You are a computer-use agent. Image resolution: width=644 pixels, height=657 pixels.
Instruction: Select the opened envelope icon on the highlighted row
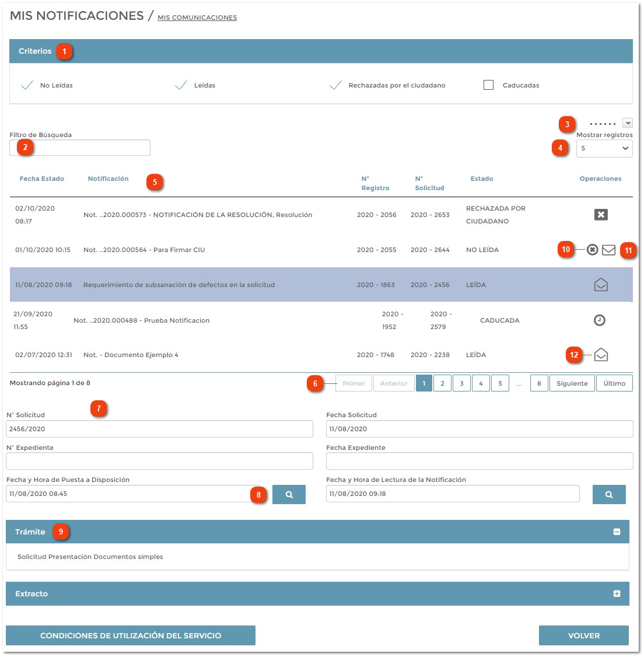click(x=601, y=285)
